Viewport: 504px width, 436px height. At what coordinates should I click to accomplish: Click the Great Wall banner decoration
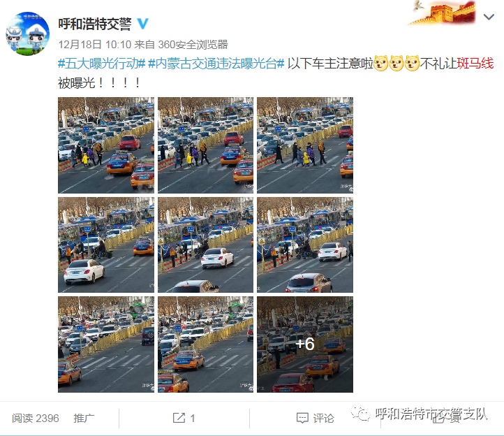tap(443, 13)
